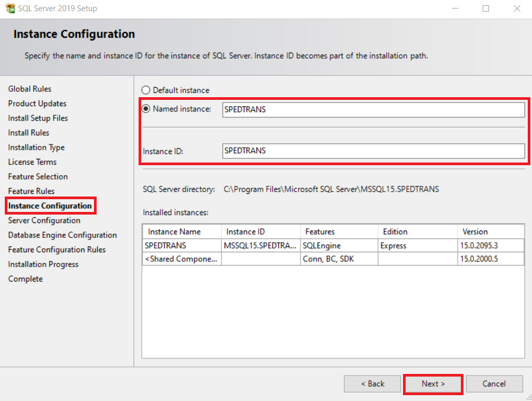This screenshot has height=401, width=532.
Task: Click the Next button
Action: 433,383
